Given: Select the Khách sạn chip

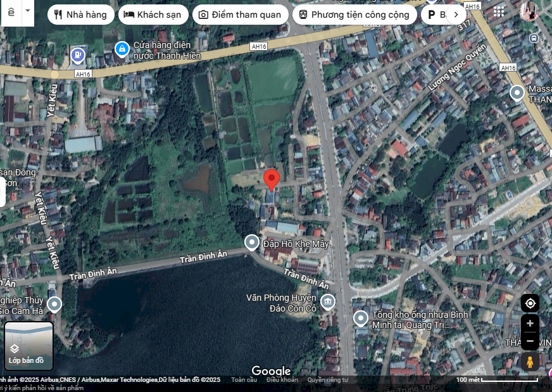Looking at the screenshot, I should point(153,15).
